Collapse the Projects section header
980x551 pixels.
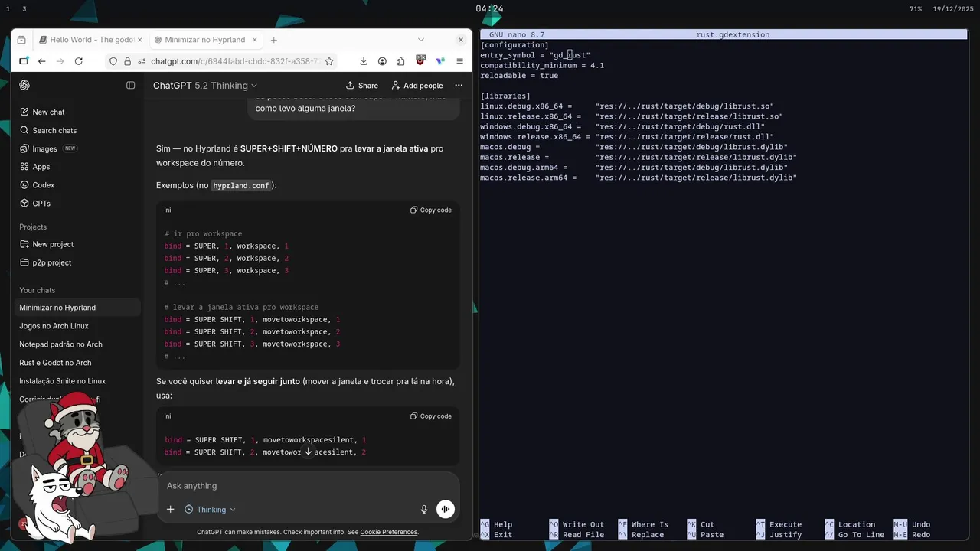click(33, 227)
